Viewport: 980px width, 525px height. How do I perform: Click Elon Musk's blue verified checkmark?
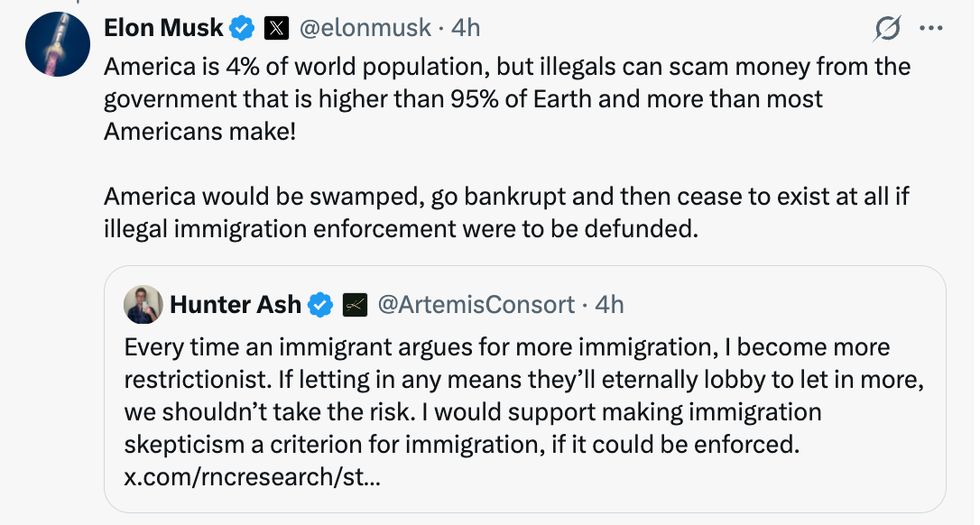tap(241, 29)
